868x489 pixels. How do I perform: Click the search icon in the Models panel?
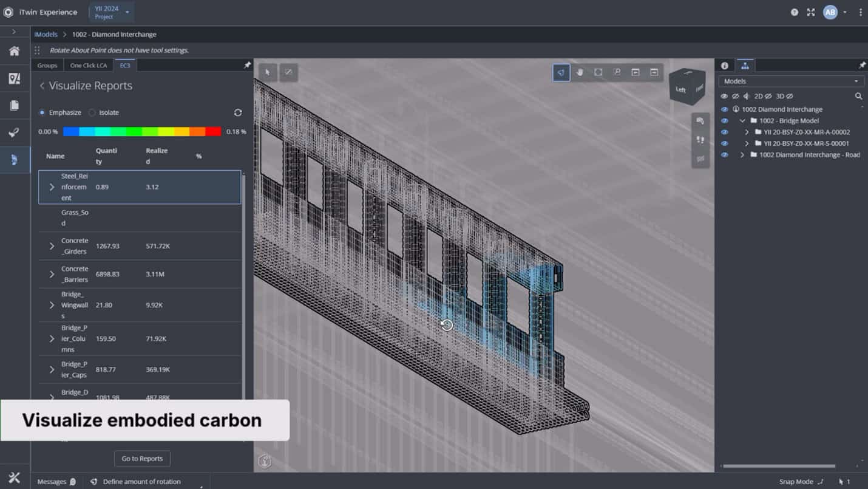click(859, 96)
